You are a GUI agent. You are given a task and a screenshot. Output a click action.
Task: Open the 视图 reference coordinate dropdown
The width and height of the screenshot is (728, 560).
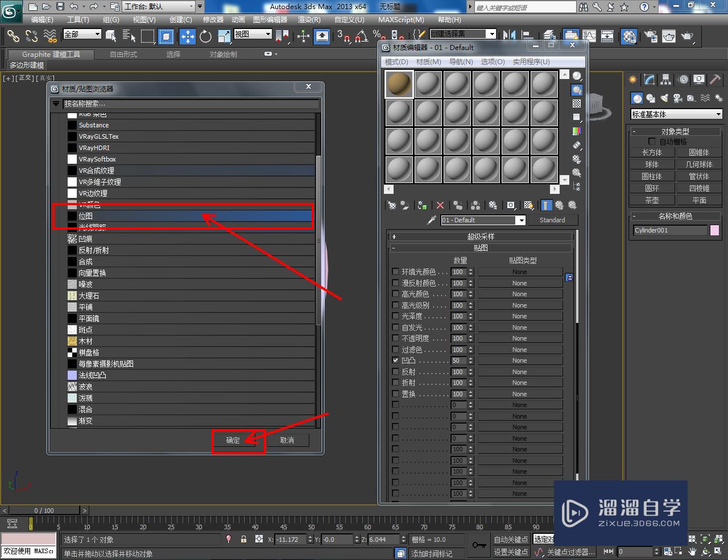(253, 34)
